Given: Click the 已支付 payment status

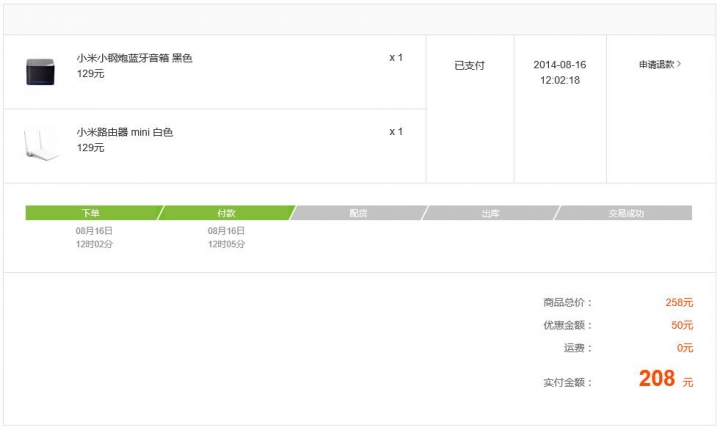Looking at the screenshot, I should pyautogui.click(x=469, y=65).
